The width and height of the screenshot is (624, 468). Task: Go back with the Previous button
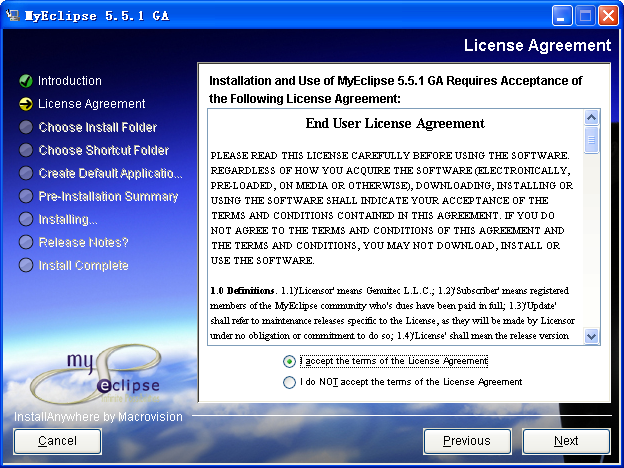pyautogui.click(x=467, y=441)
